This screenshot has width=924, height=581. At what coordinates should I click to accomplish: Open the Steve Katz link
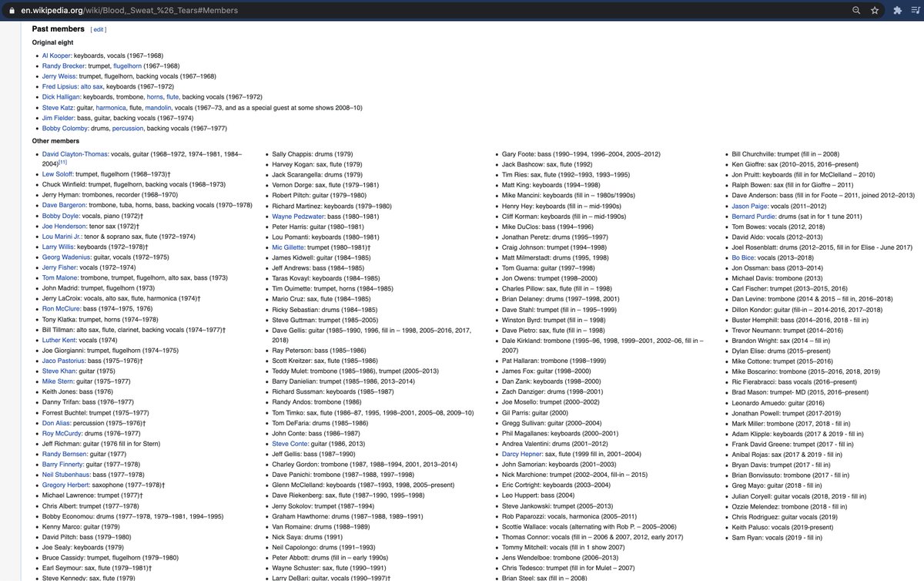59,108
